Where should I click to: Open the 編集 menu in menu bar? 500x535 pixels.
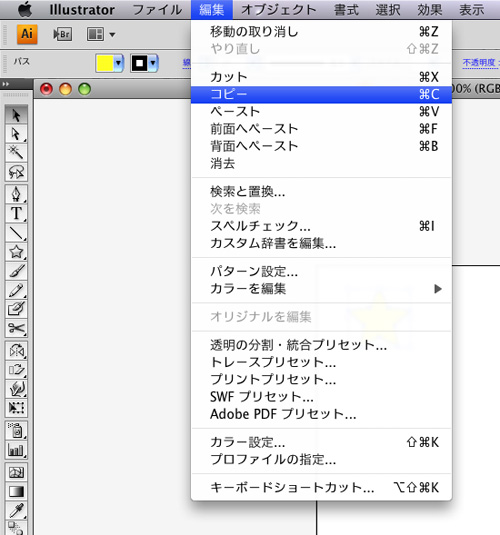click(212, 10)
